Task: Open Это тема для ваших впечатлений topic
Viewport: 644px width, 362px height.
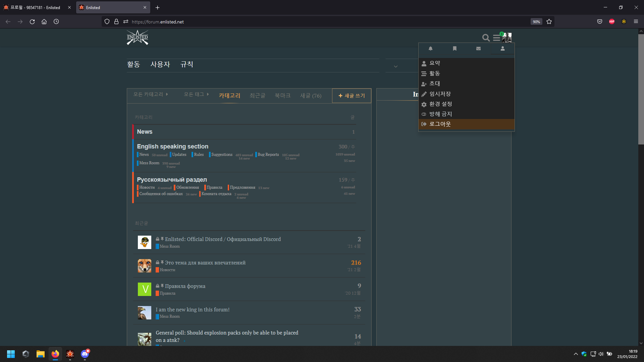Action: (205, 263)
